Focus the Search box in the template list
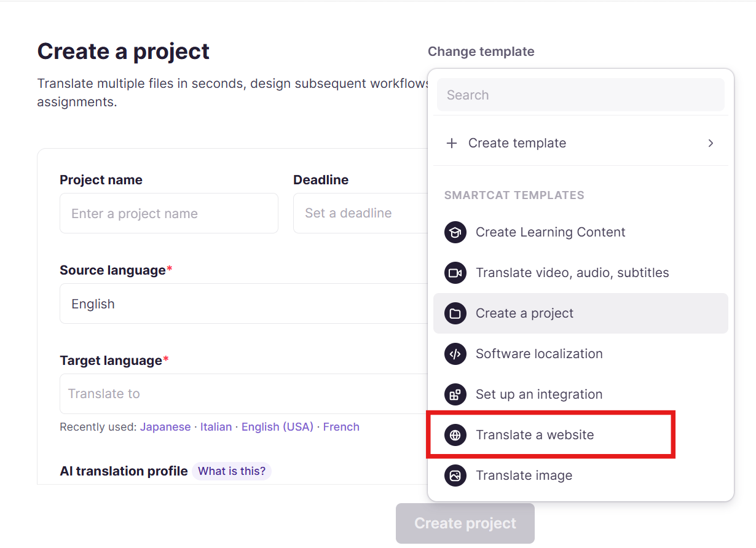 (x=581, y=95)
